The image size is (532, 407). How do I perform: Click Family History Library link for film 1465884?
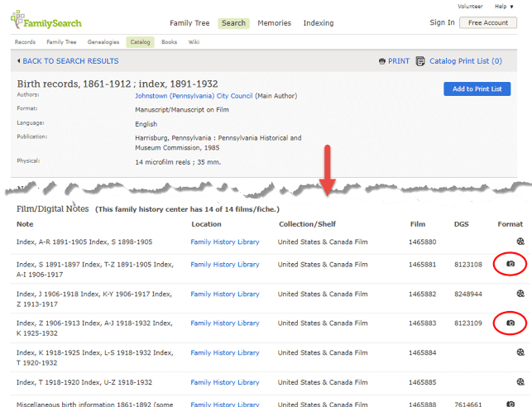tap(224, 352)
